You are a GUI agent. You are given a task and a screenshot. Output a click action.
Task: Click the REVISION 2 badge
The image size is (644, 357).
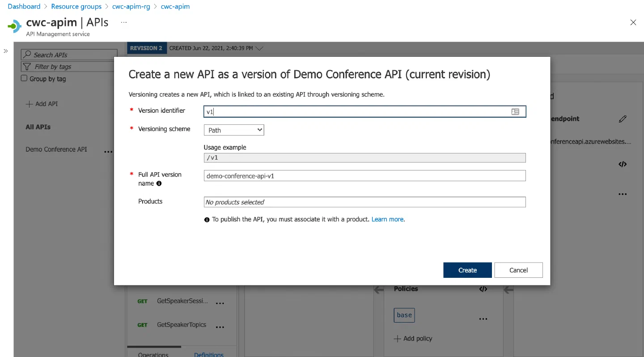point(146,48)
